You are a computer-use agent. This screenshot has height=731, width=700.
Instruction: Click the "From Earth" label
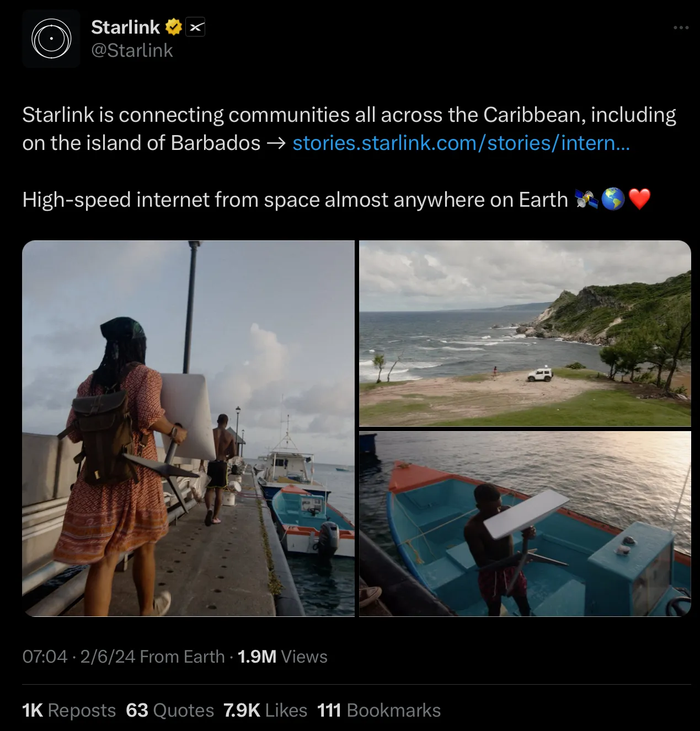coord(182,657)
